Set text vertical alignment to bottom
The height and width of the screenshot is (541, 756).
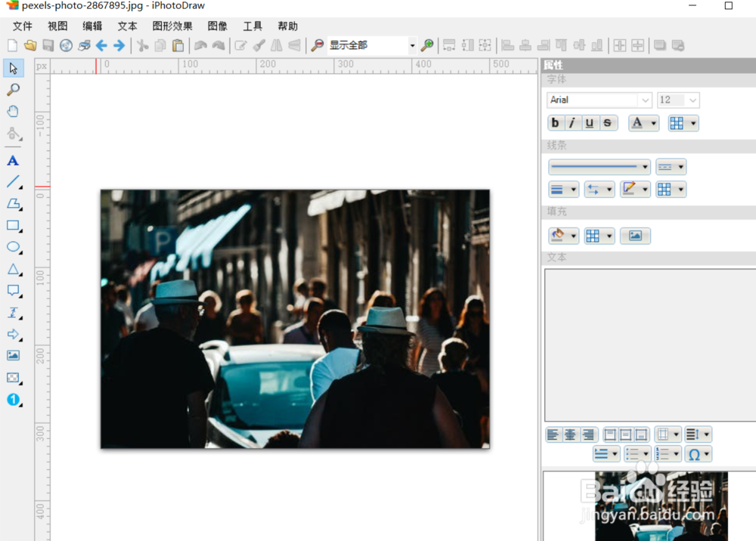[x=642, y=434]
